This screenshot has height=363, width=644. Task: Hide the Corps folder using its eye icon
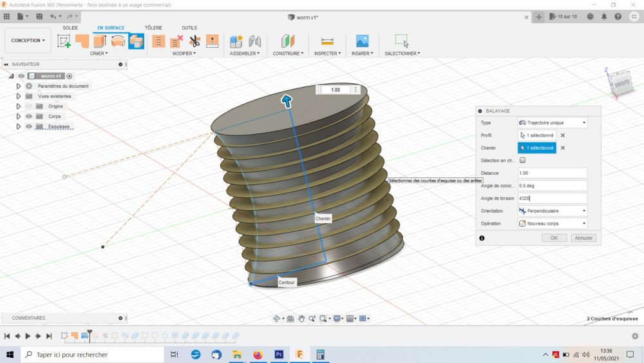coord(28,116)
